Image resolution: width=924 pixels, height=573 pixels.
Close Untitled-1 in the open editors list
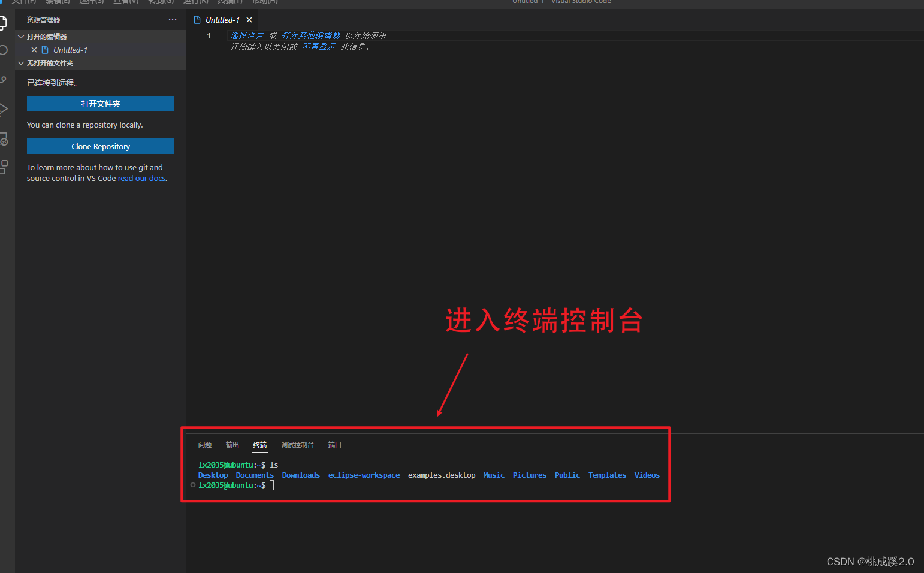coord(34,50)
